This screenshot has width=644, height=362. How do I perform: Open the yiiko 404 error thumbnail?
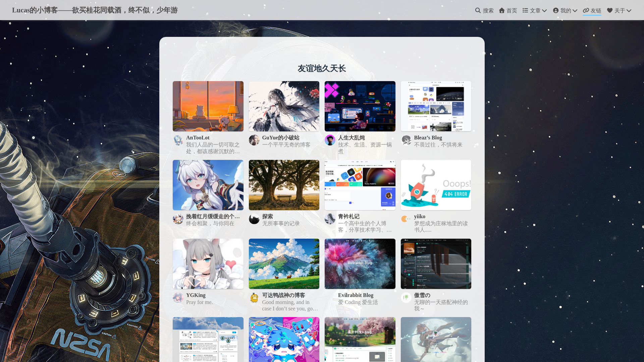[x=436, y=185]
